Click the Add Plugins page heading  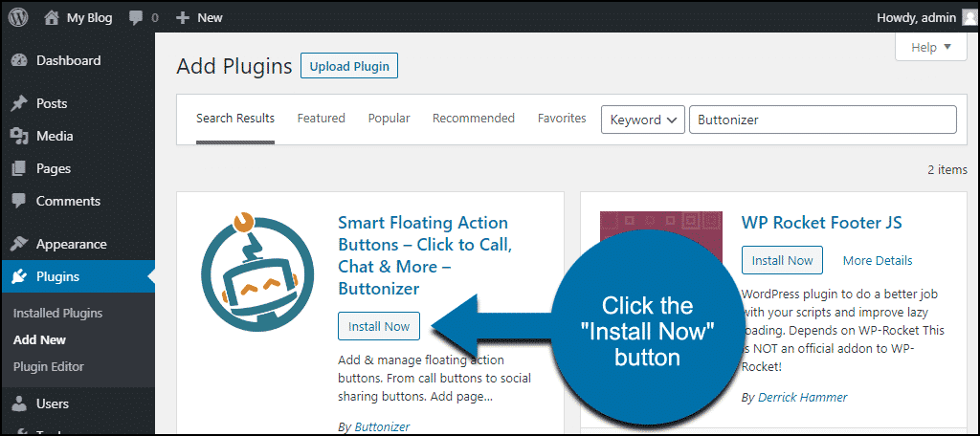234,66
